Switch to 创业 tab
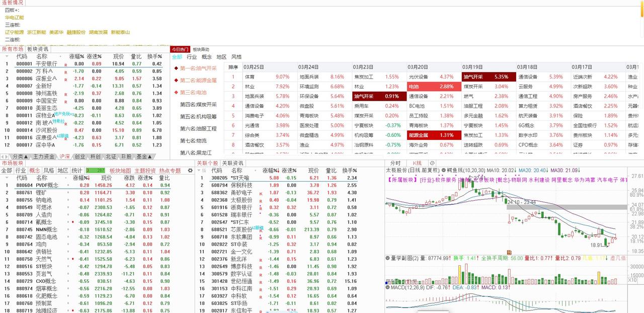 tap(79, 156)
